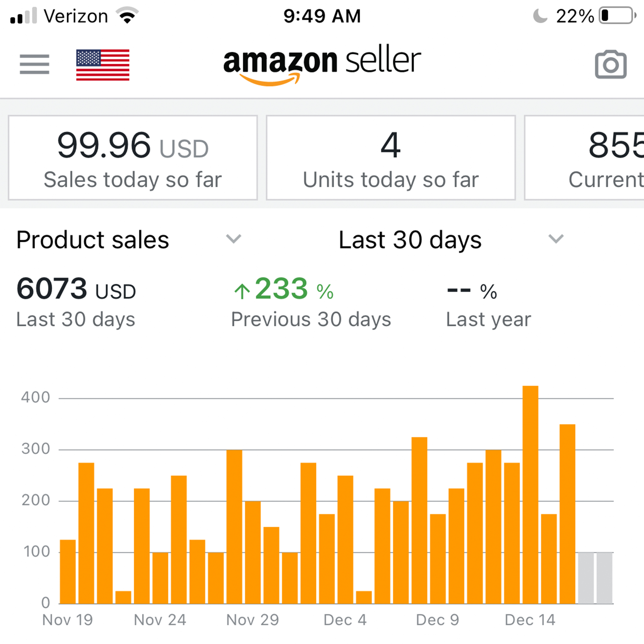The height and width of the screenshot is (644, 644).
Task: Tap the Amazon Seller logo
Action: pos(322,65)
